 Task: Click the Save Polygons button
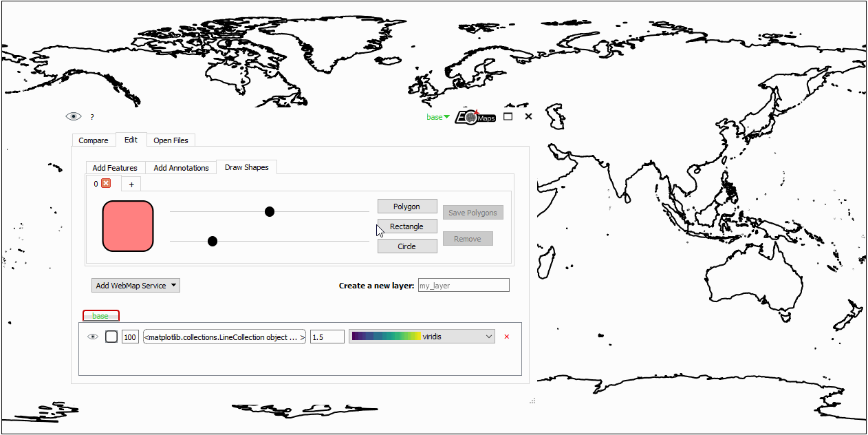[x=473, y=213]
